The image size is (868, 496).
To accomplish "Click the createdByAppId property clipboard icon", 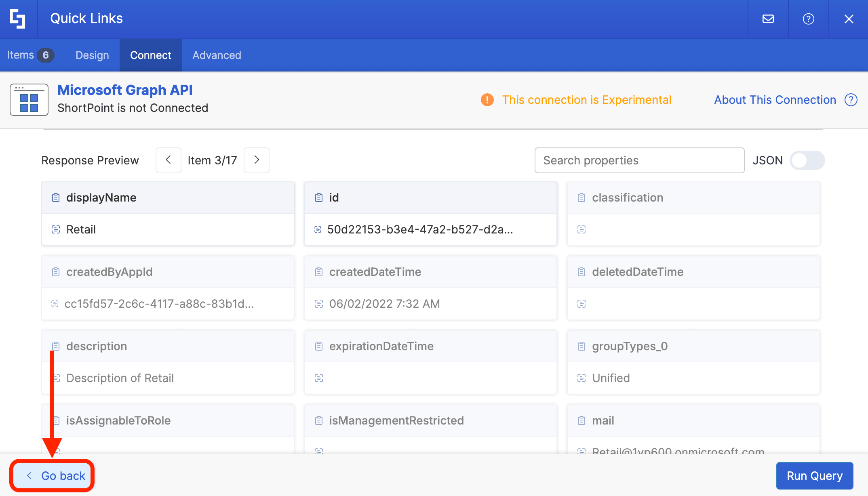I will coord(56,272).
